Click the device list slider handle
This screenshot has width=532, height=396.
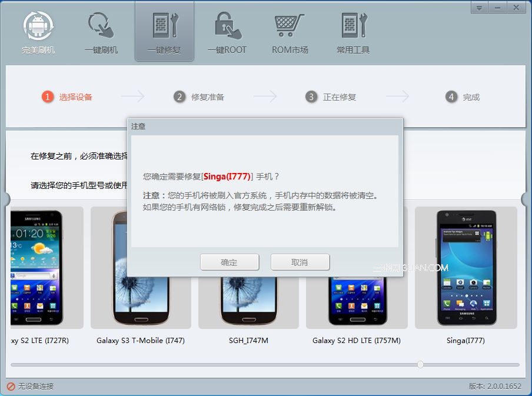click(x=420, y=365)
